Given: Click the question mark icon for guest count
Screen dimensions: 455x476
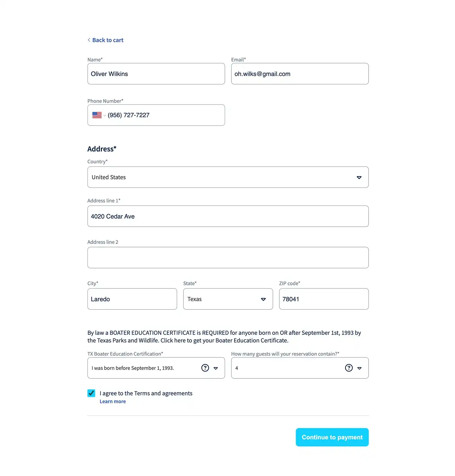Looking at the screenshot, I should 349,368.
